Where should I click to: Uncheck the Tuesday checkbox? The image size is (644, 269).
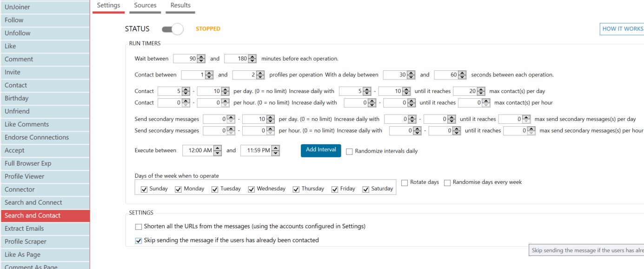coord(215,189)
